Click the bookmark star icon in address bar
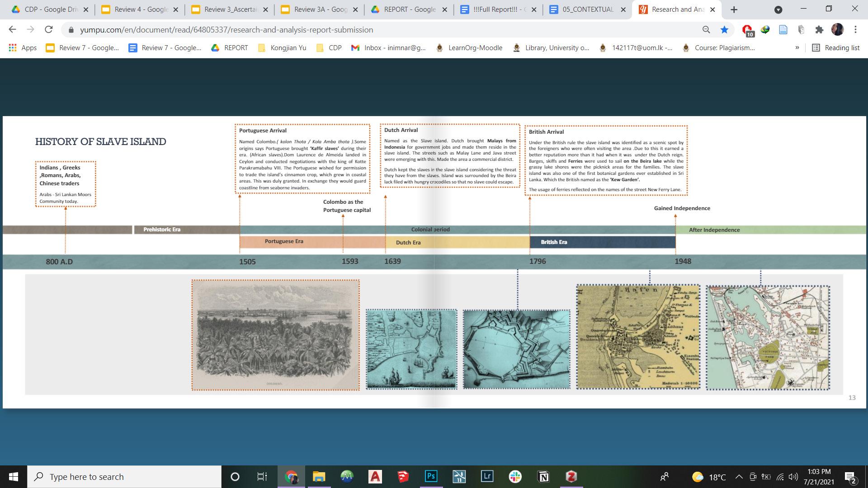 pyautogui.click(x=724, y=30)
